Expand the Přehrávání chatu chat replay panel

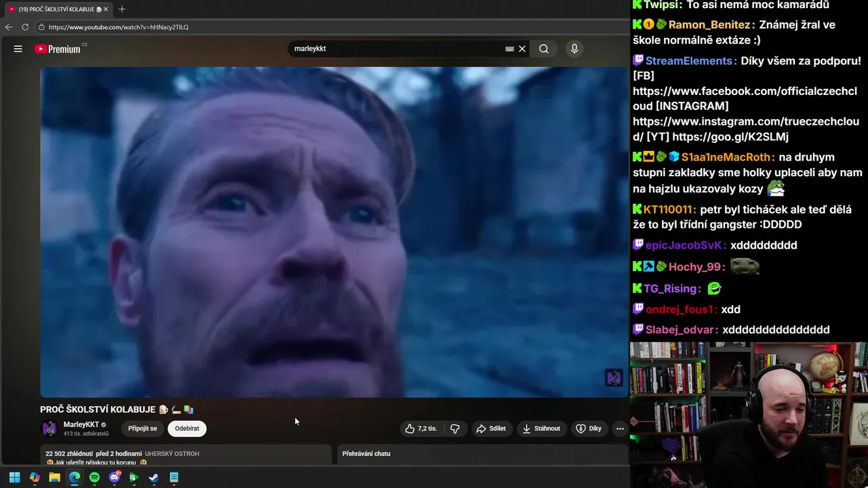(x=483, y=454)
